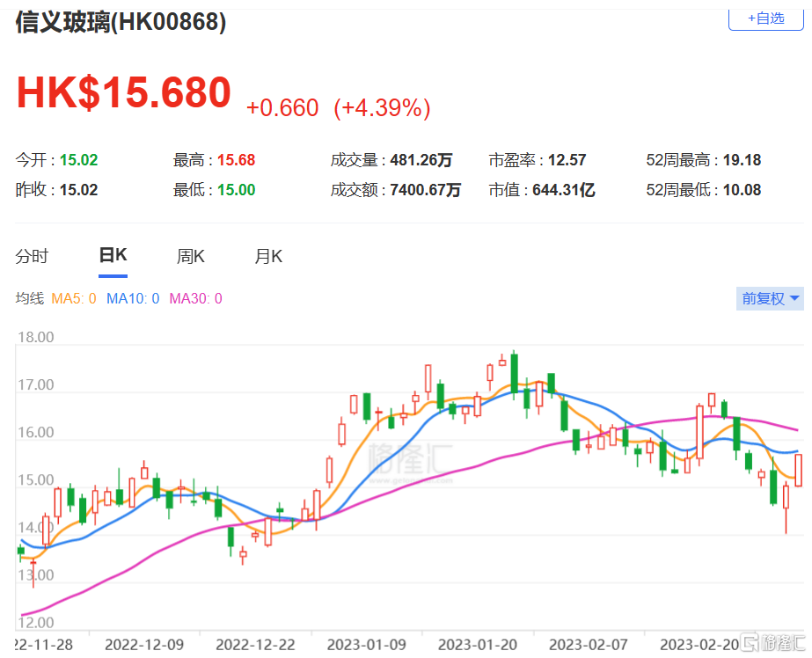Image resolution: width=812 pixels, height=658 pixels.
Task: Click the 52-week high 19.18
Action: [704, 160]
